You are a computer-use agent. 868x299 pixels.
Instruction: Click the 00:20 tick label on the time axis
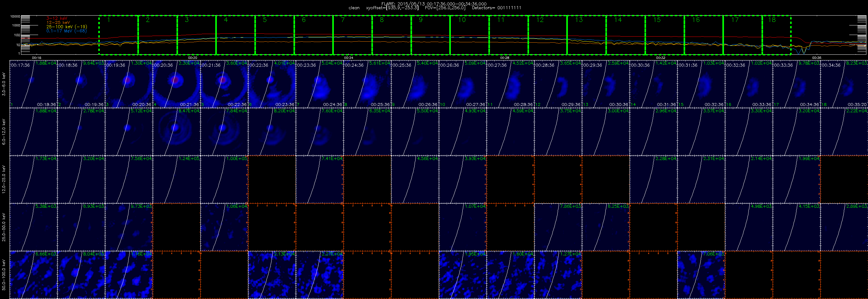[192, 58]
